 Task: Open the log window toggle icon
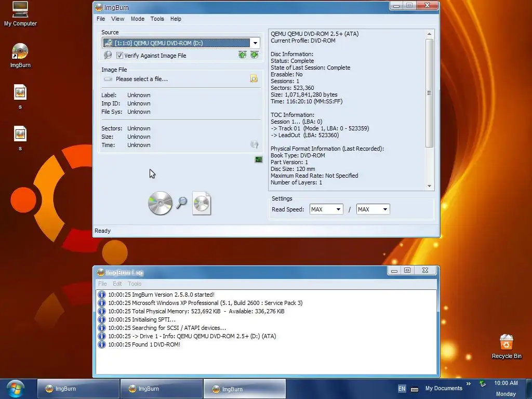(259, 159)
